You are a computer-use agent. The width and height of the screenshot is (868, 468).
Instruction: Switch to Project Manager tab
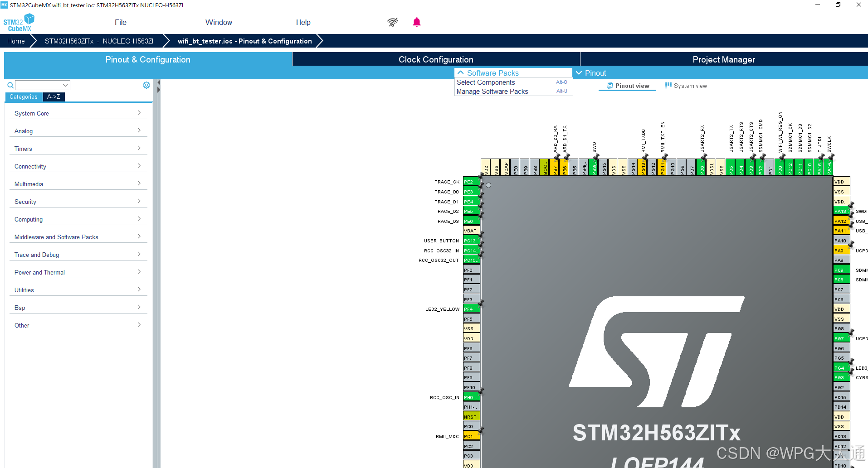click(724, 59)
